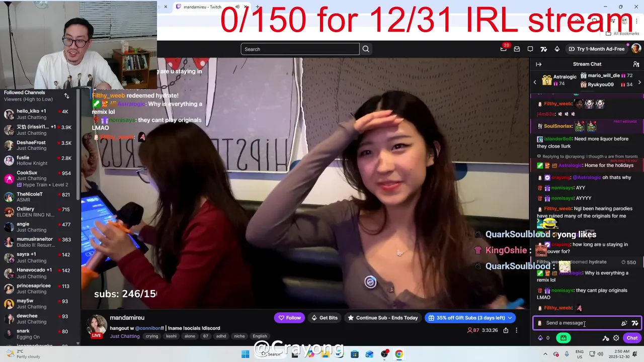644x362 pixels.
Task: Click Try 1-Month Ad-Free button
Action: (596, 49)
